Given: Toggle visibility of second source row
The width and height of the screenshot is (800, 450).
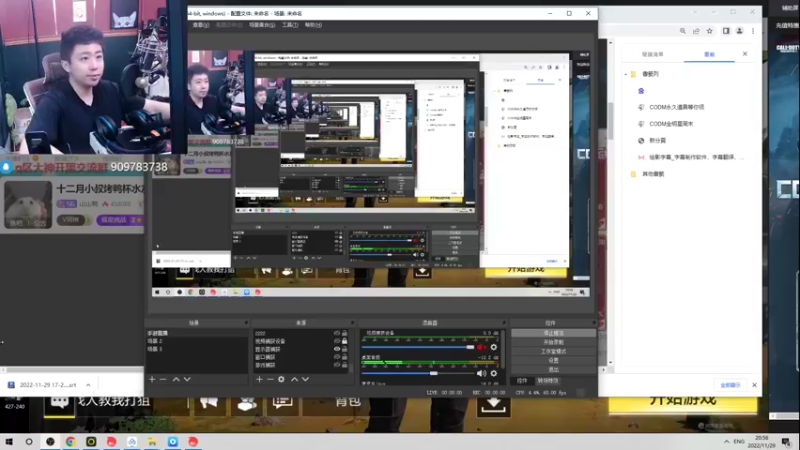Looking at the screenshot, I should pyautogui.click(x=337, y=341).
